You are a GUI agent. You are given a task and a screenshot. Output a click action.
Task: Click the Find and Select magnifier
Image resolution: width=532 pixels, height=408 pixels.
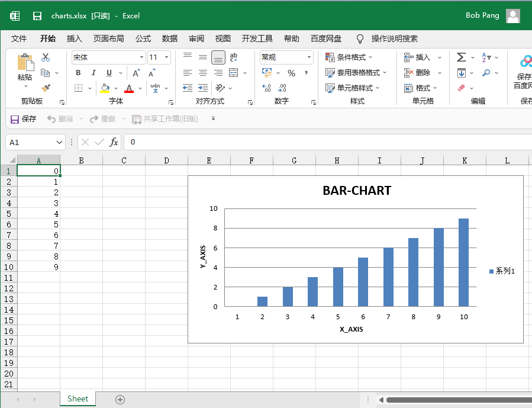click(486, 73)
